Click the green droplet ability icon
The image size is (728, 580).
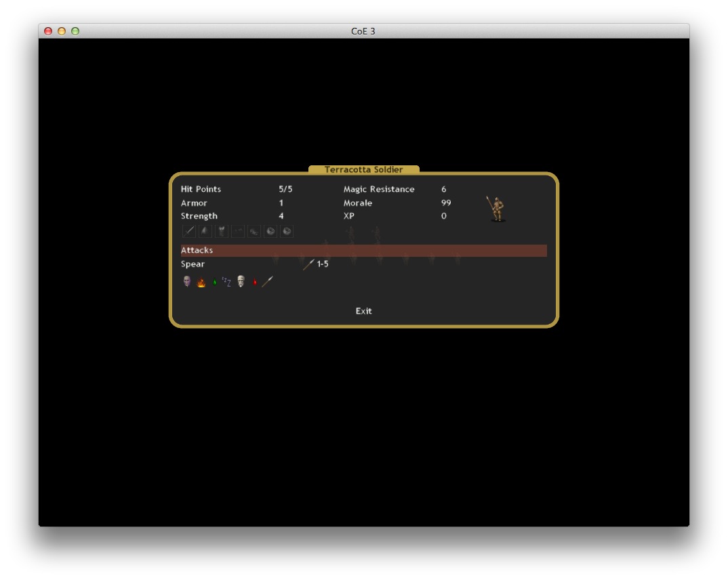click(215, 283)
